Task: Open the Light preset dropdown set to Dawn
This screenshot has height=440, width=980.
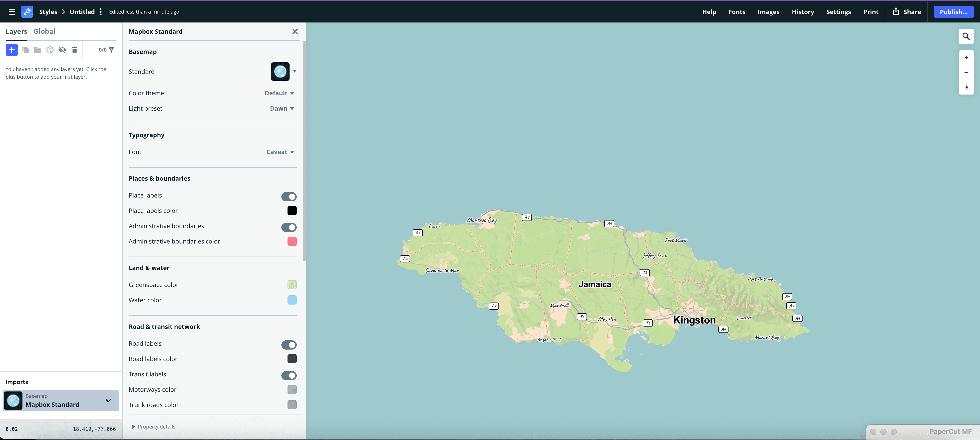Action: tap(282, 109)
